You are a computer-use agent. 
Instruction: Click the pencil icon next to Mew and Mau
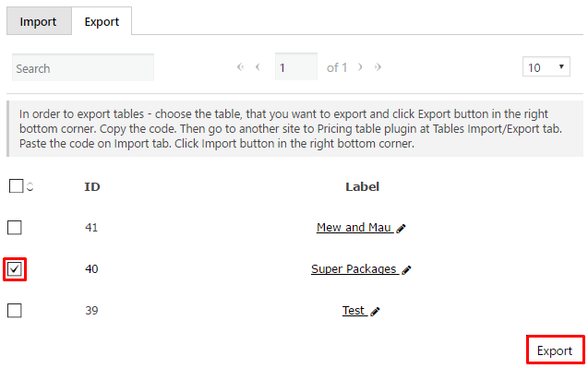point(401,228)
